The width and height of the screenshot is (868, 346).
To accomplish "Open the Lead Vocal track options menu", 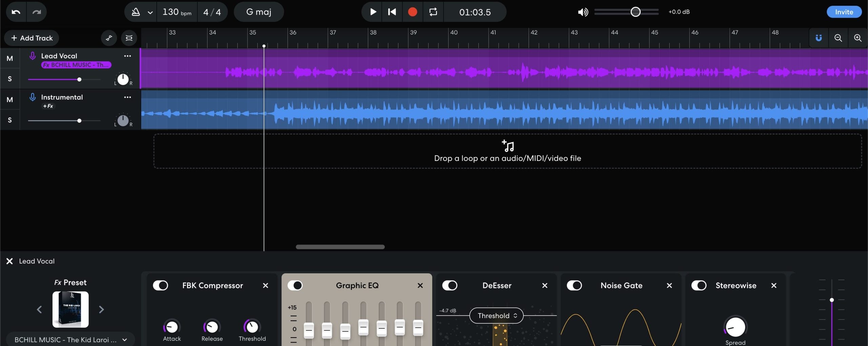I will (127, 56).
